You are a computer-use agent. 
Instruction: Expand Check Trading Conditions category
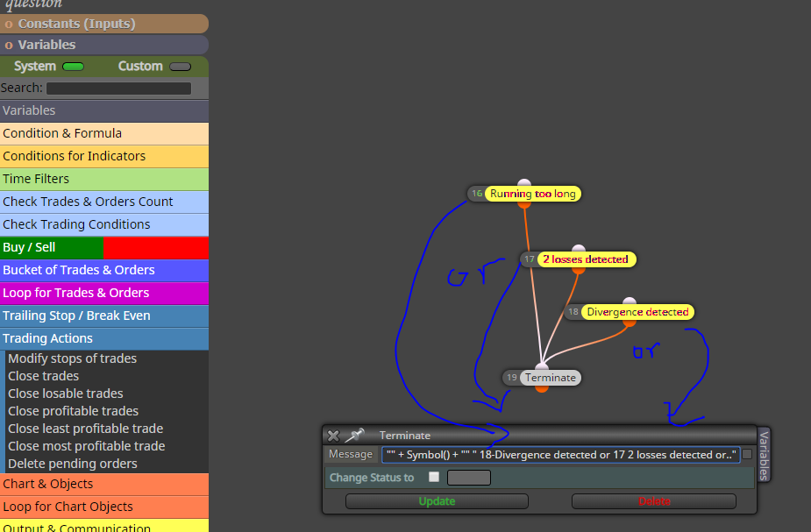[x=104, y=224]
